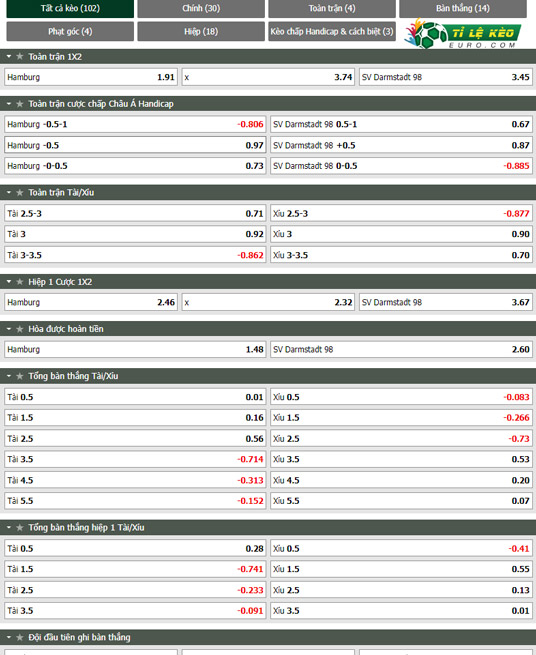Collapse the Toàn trận 1X2 section

point(9,56)
